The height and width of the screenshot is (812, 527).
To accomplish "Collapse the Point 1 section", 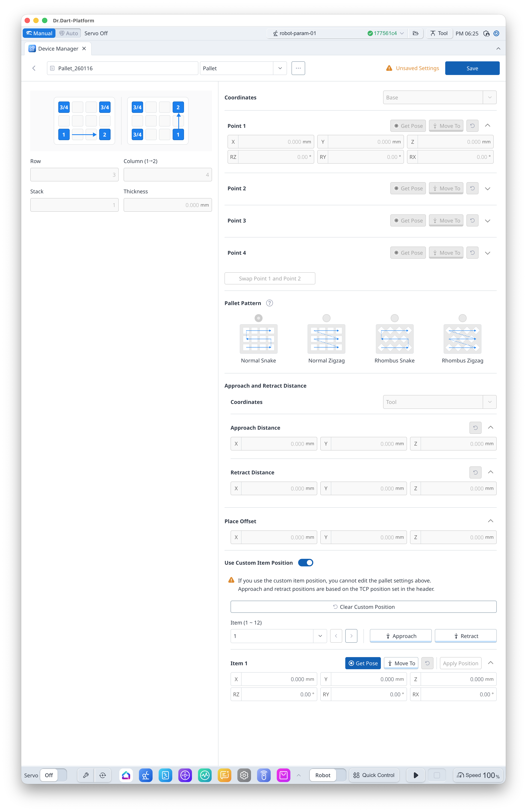I will [x=488, y=126].
